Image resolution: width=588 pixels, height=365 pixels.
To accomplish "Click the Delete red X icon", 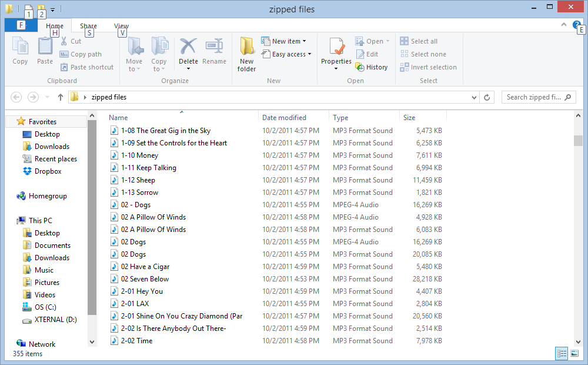I will click(188, 46).
